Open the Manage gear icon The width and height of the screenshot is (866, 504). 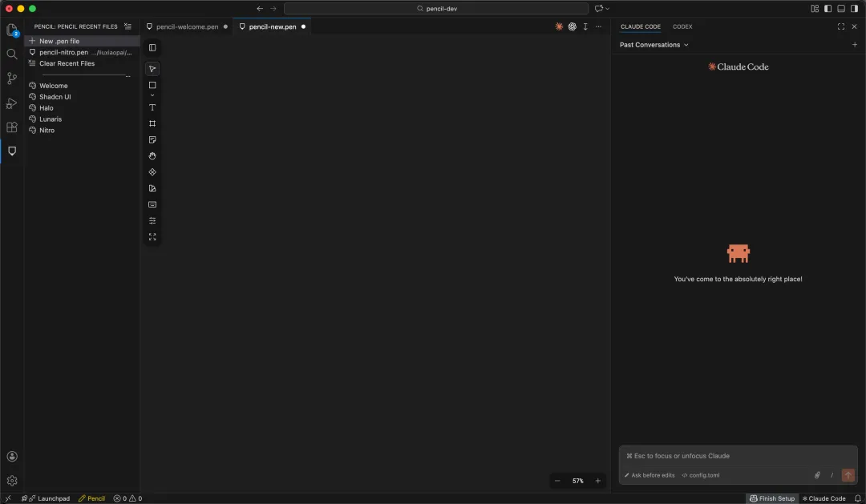point(11,481)
